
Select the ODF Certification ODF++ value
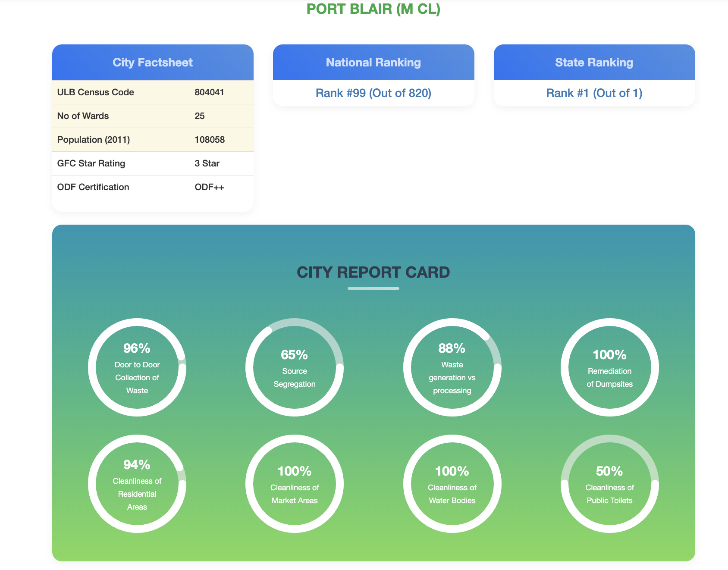pyautogui.click(x=209, y=187)
